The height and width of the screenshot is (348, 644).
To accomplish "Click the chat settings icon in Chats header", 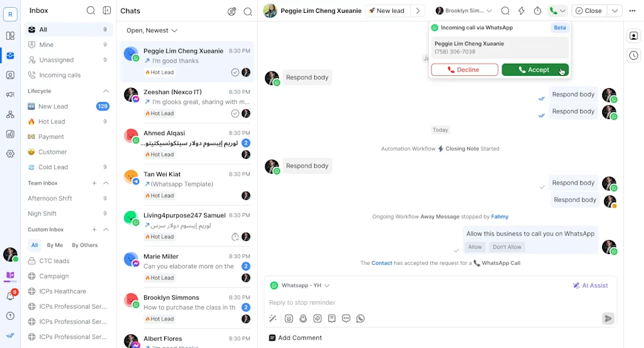I will (232, 12).
